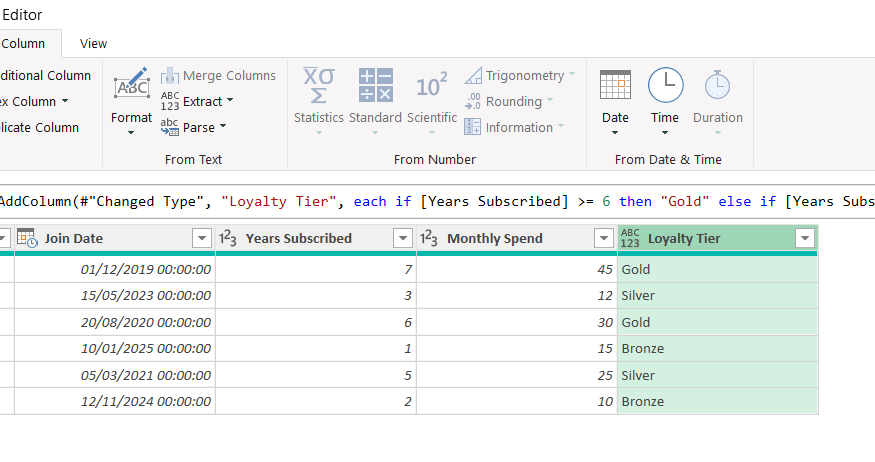875x462 pixels.
Task: Open the Years Subscribed filter dropdown
Action: (x=403, y=238)
